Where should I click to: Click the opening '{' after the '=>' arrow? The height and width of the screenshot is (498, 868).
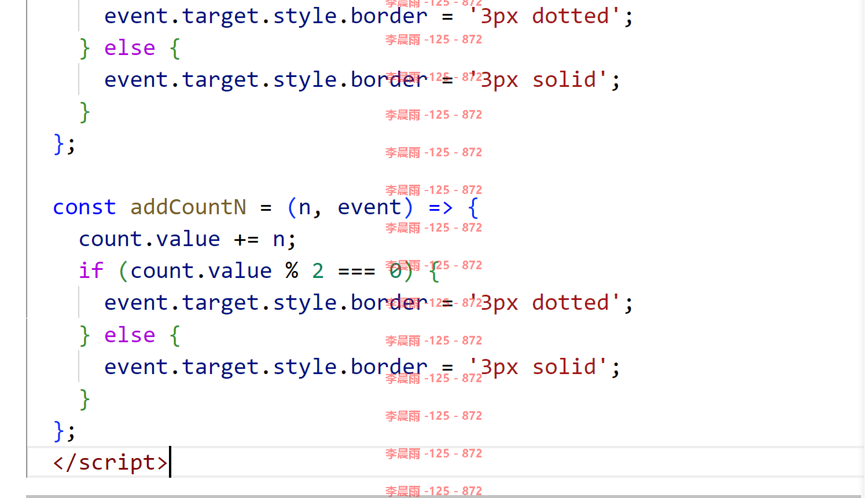[473, 207]
